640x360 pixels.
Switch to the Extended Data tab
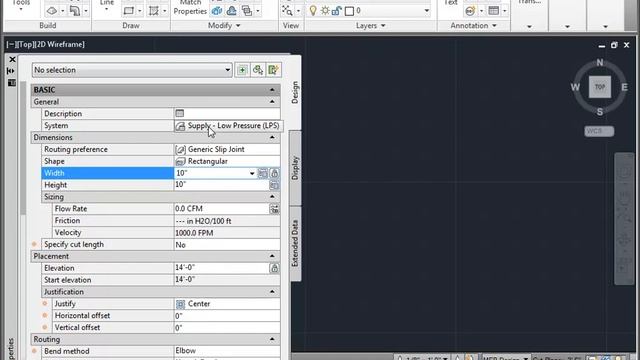(295, 243)
